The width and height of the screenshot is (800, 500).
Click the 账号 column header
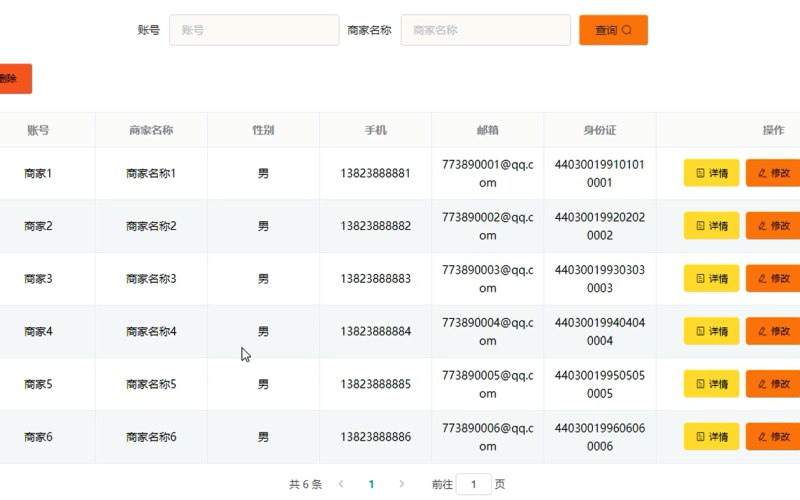coord(38,130)
